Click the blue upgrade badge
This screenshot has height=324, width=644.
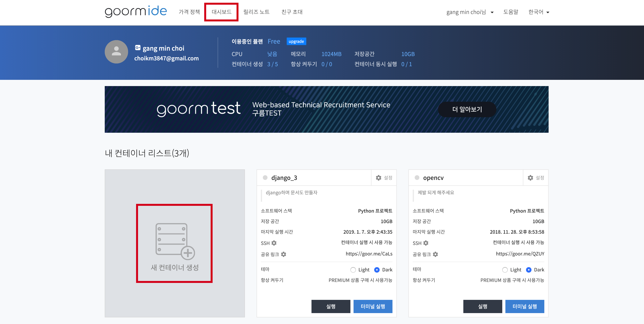click(x=296, y=41)
